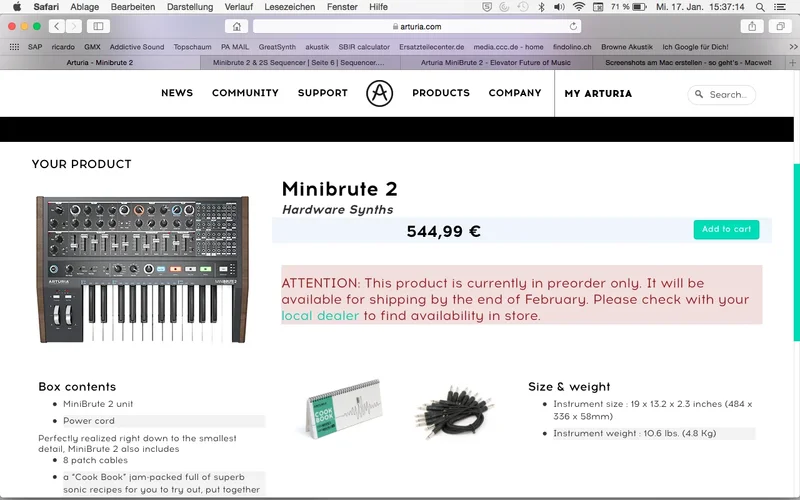Open the bookmarks grid Top Sites icon
800x500 pixels.
coord(14,47)
